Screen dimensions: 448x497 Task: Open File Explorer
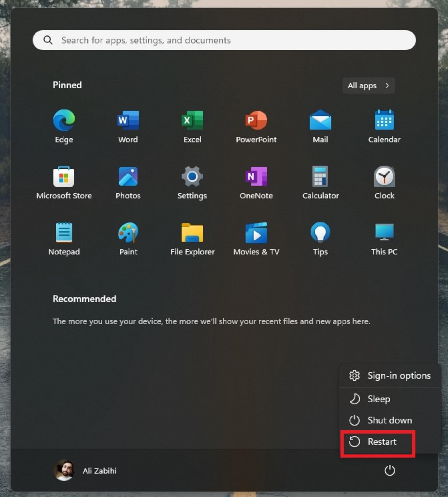[x=192, y=239]
